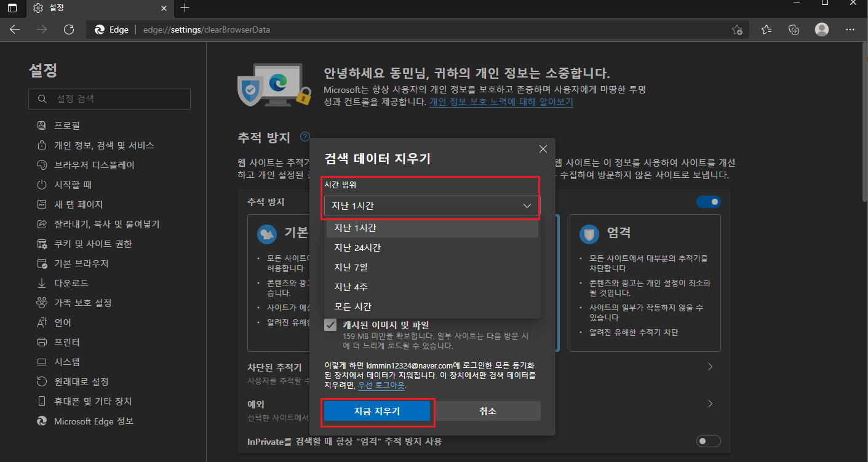Open the Settings and more ellipsis menu

pos(850,30)
